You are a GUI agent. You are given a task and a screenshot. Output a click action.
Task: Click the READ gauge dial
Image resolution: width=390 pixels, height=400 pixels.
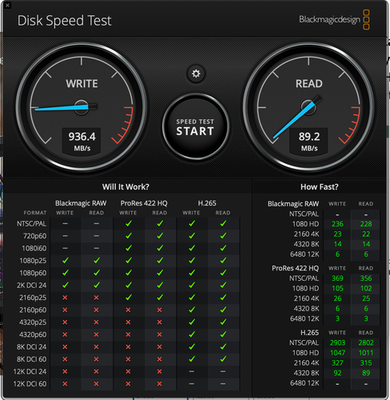click(x=309, y=107)
